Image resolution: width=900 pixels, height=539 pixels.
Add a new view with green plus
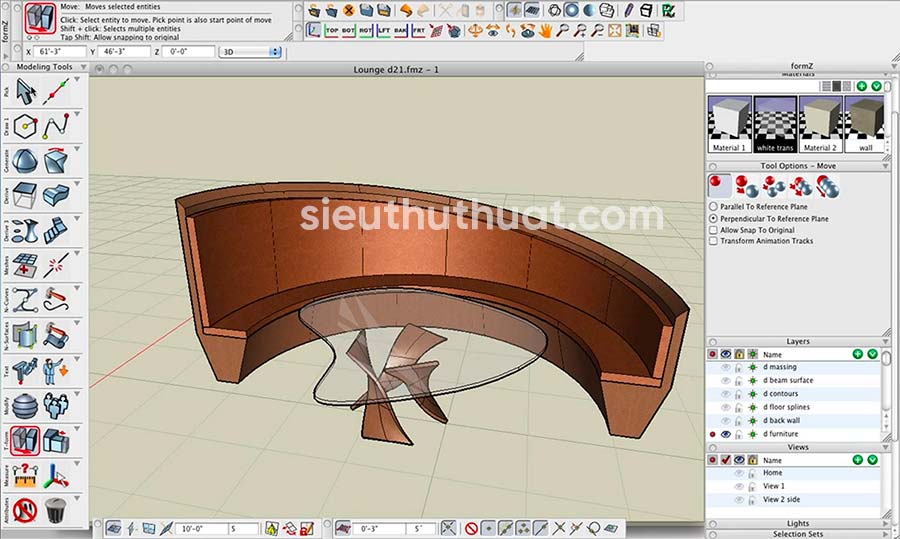point(858,460)
